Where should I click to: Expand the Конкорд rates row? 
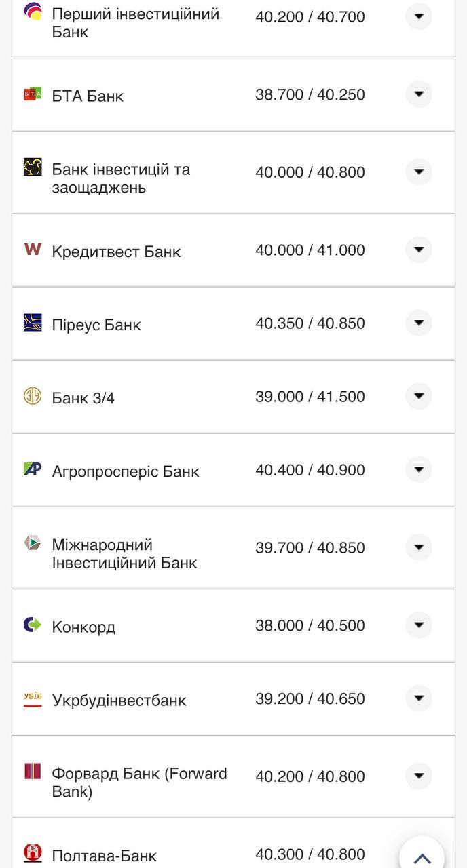pyautogui.click(x=419, y=625)
